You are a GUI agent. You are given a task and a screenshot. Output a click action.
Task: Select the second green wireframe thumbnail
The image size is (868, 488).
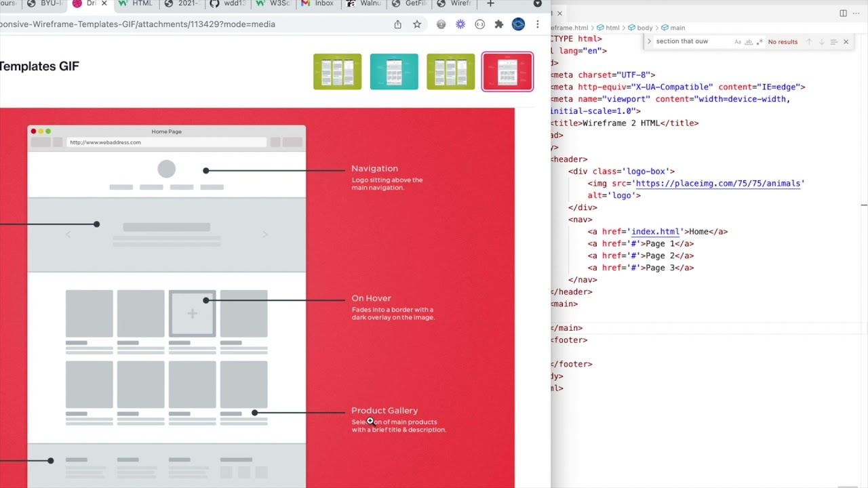click(451, 72)
